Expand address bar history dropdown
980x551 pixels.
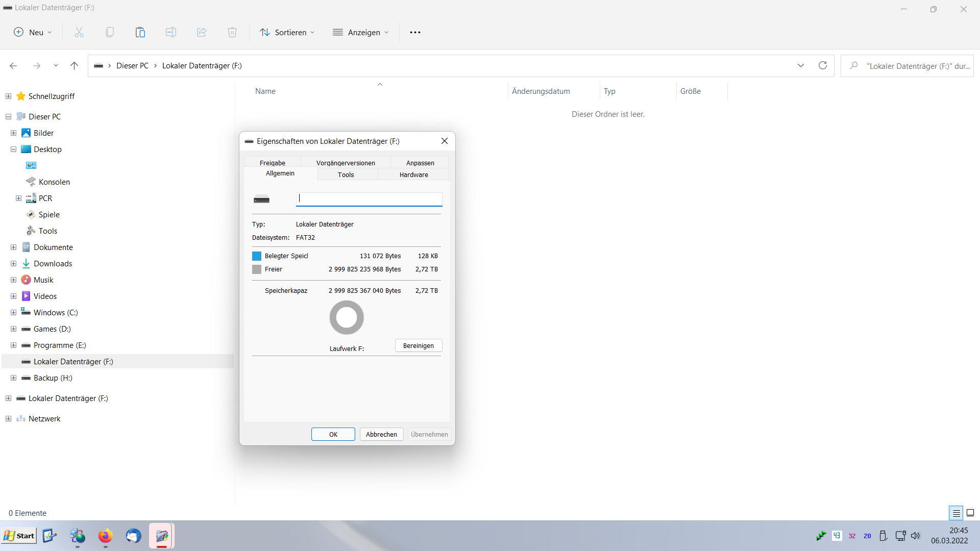[801, 65]
